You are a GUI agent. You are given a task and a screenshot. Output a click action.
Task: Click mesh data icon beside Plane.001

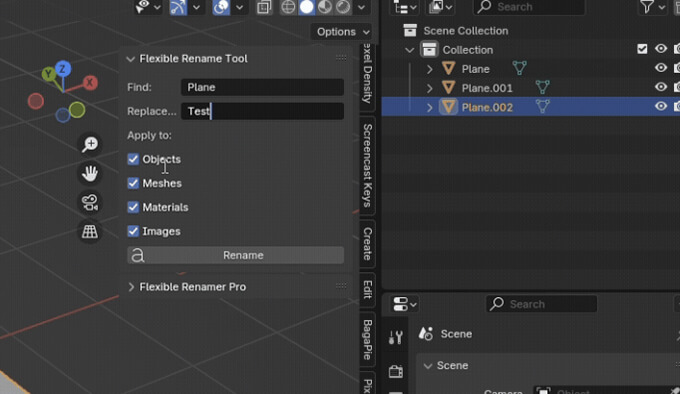pyautogui.click(x=543, y=87)
